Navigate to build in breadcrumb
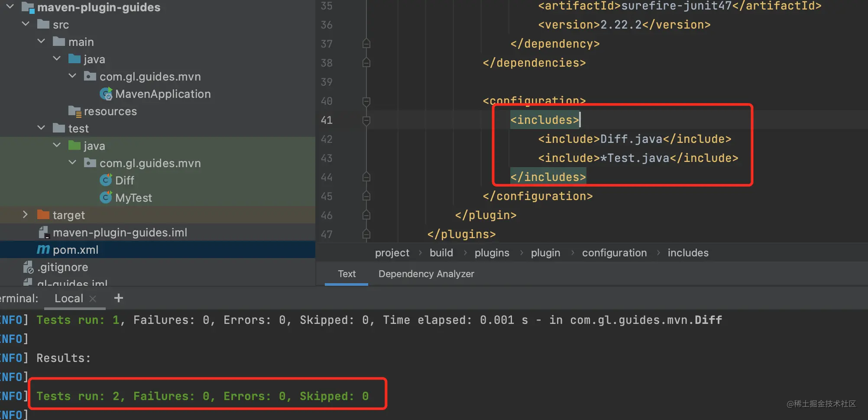 pos(441,253)
